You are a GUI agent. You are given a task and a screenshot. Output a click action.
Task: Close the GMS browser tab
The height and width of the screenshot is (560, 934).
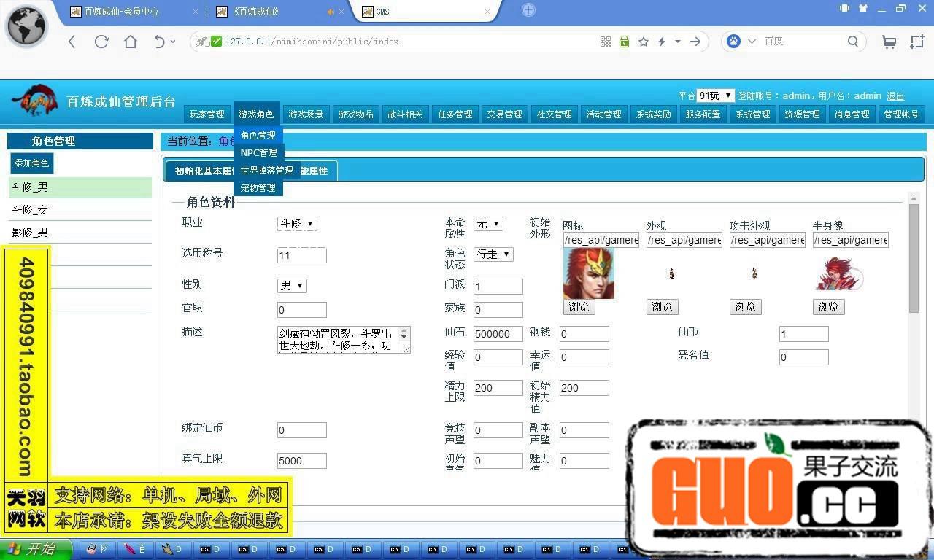click(x=487, y=12)
